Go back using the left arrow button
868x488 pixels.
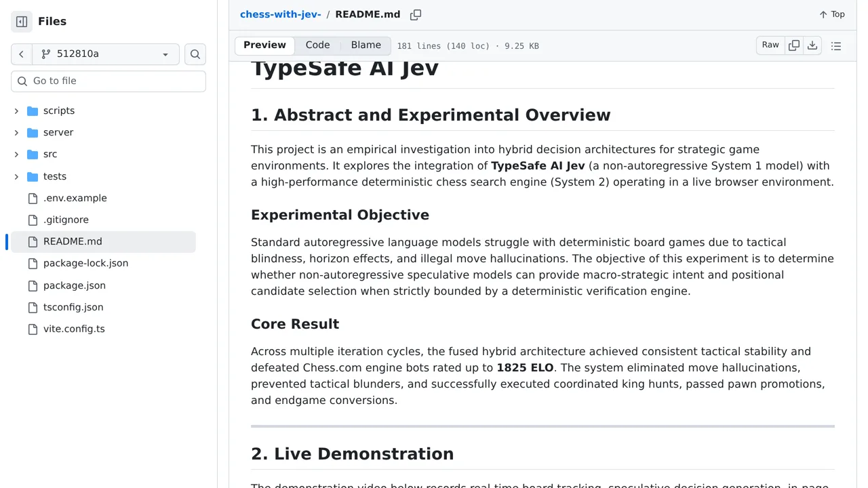(x=21, y=54)
